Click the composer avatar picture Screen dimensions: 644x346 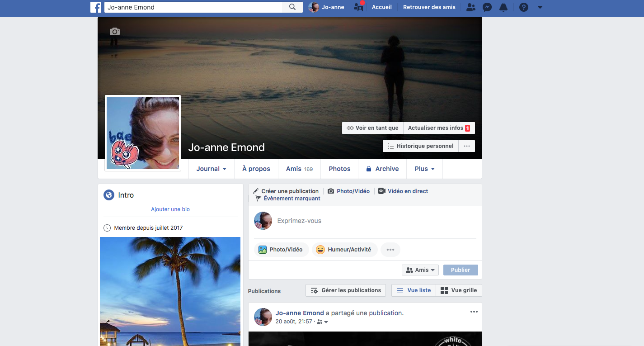263,221
